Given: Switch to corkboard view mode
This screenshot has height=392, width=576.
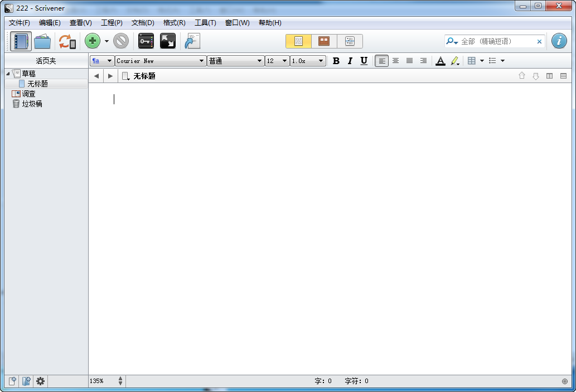Looking at the screenshot, I should pyautogui.click(x=324, y=41).
